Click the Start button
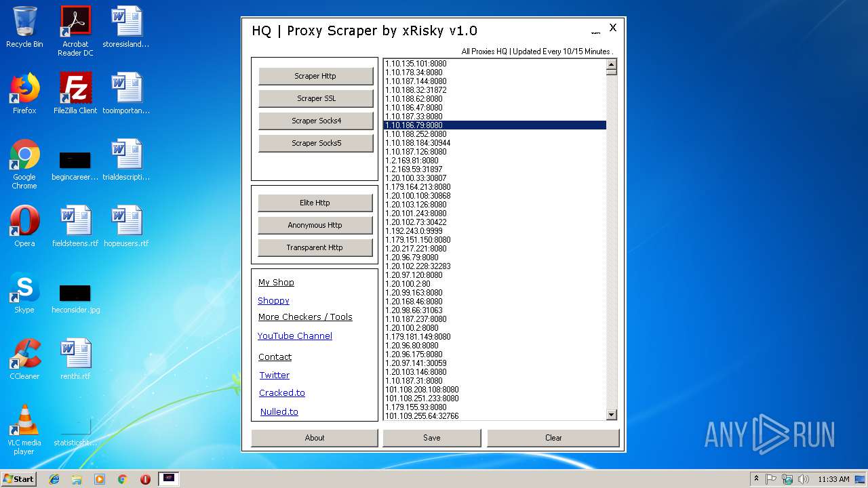868x488 pixels. (x=19, y=479)
